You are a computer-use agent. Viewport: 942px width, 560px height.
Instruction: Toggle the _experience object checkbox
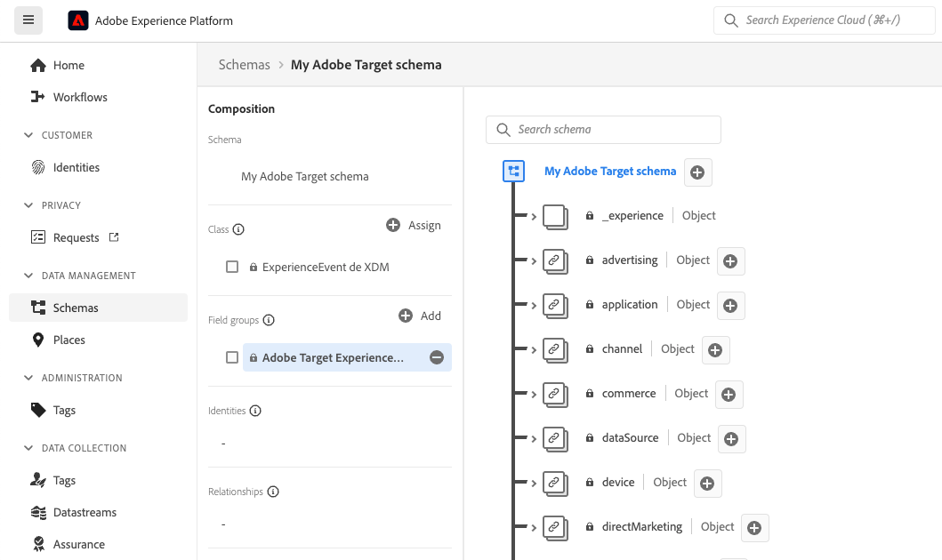click(555, 217)
